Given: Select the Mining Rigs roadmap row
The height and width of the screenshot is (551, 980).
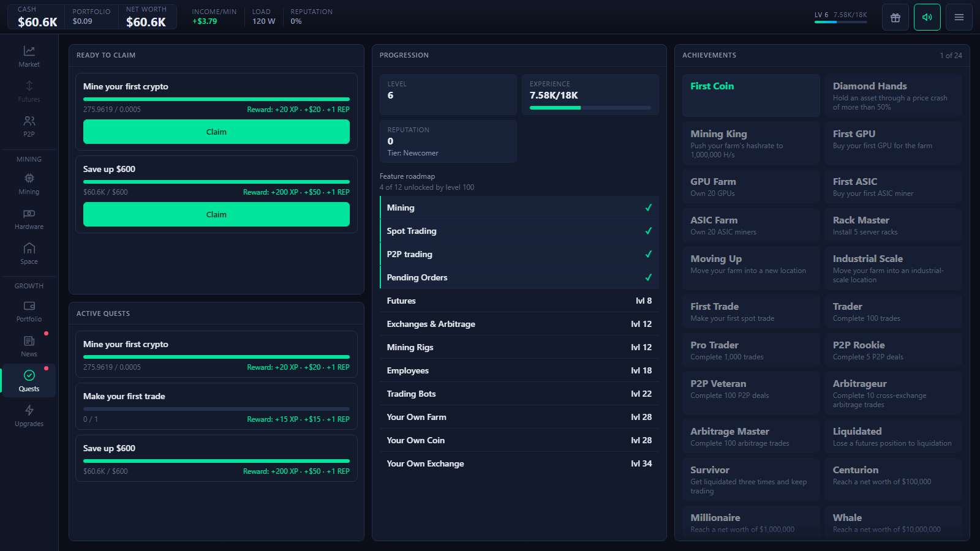Looking at the screenshot, I should [x=519, y=347].
